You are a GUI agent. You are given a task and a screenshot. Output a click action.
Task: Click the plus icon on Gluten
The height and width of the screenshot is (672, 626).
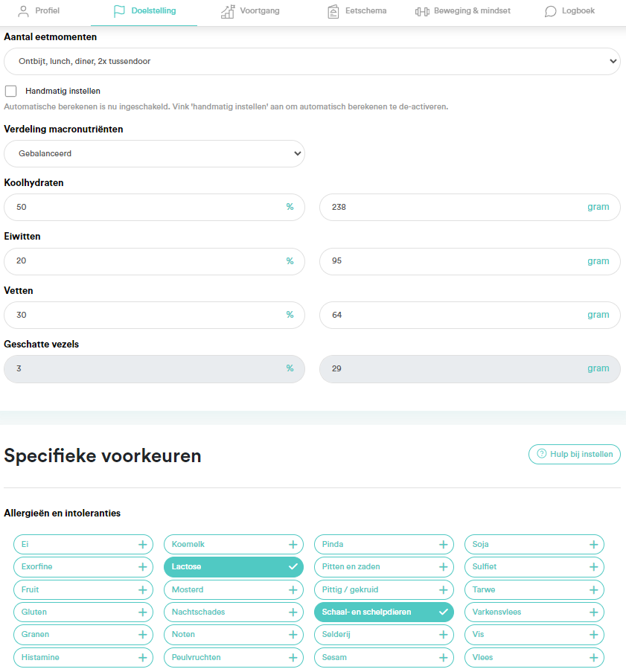tap(143, 612)
